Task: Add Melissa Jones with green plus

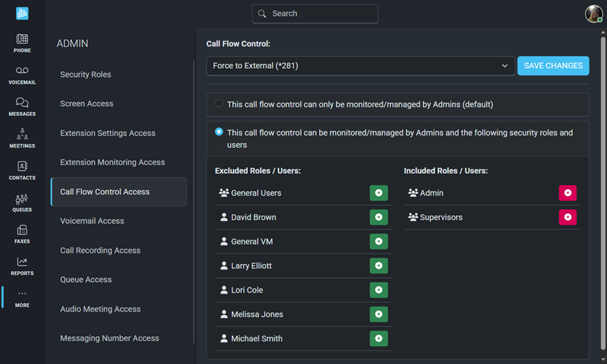Action: point(378,314)
